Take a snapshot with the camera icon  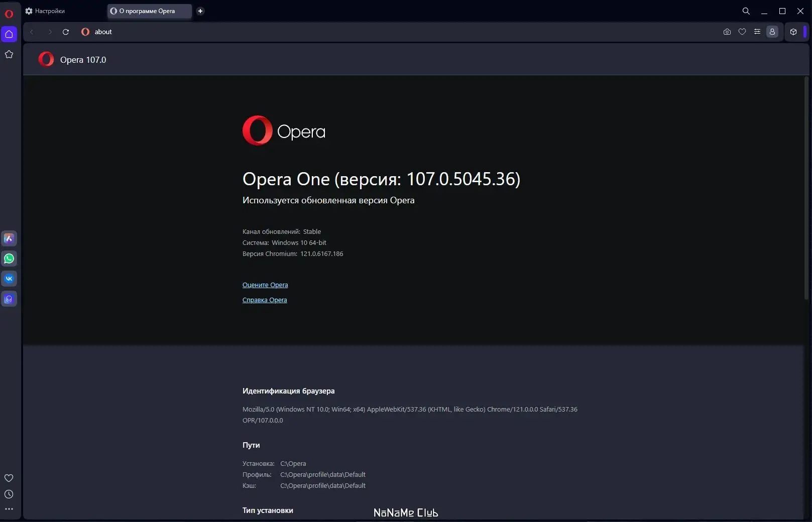click(x=727, y=32)
